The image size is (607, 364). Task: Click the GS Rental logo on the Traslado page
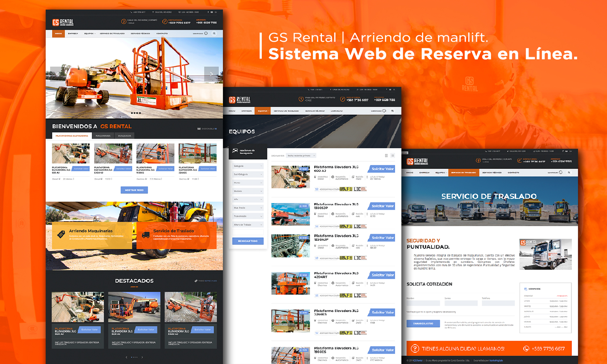click(x=417, y=161)
